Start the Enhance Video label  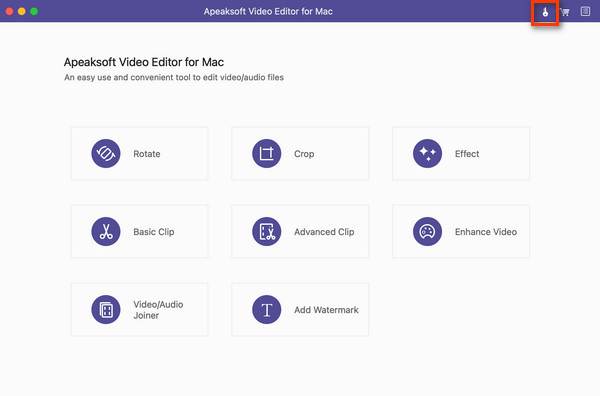486,232
